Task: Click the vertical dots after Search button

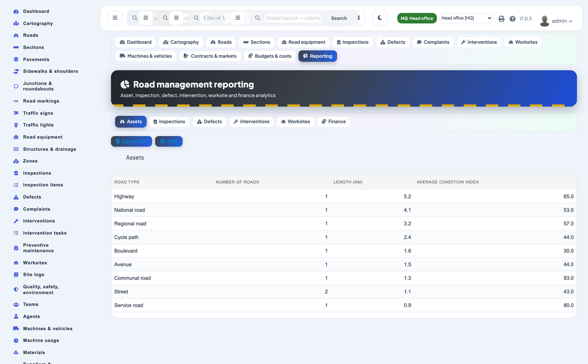Action: [x=359, y=18]
